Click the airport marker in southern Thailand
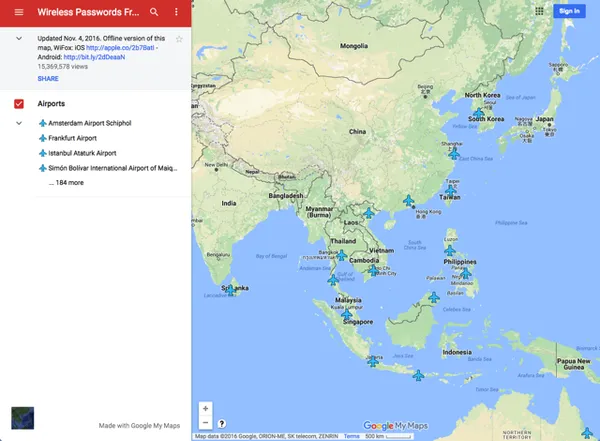The width and height of the screenshot is (600, 441). (x=333, y=280)
